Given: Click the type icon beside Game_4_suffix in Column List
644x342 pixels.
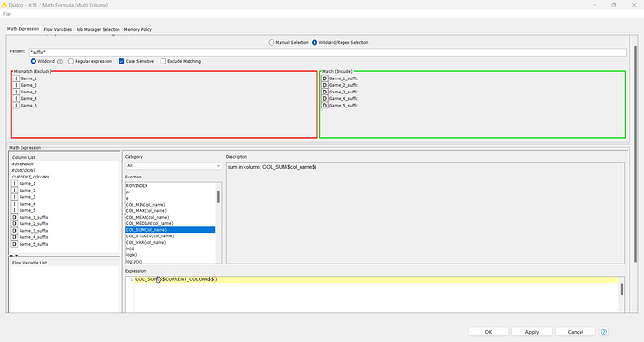Looking at the screenshot, I should point(14,237).
